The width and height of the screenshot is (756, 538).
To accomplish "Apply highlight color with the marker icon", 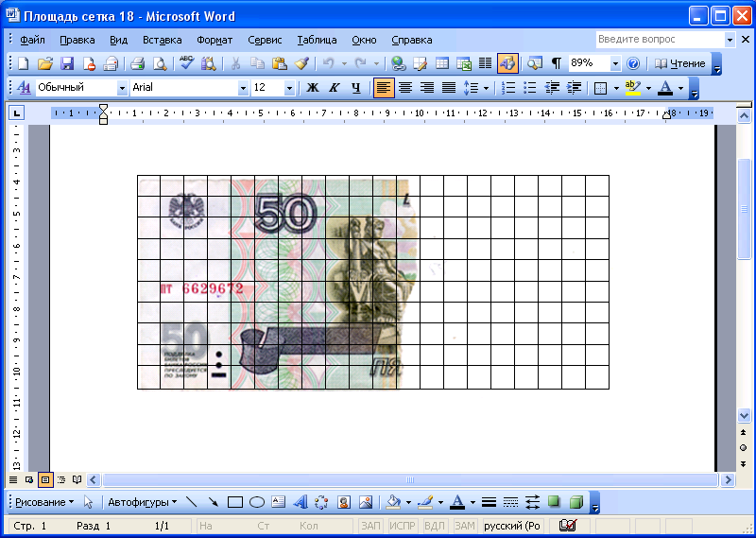I will click(632, 87).
